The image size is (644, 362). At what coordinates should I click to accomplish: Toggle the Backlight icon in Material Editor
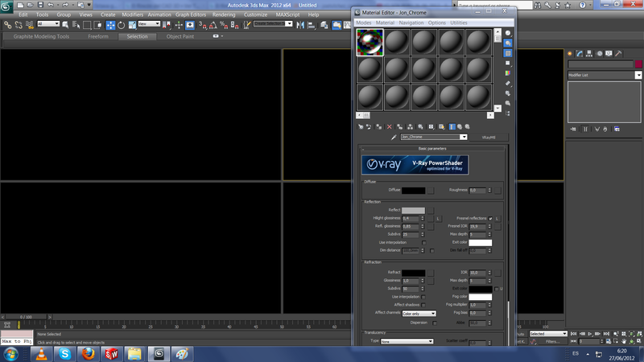[508, 43]
